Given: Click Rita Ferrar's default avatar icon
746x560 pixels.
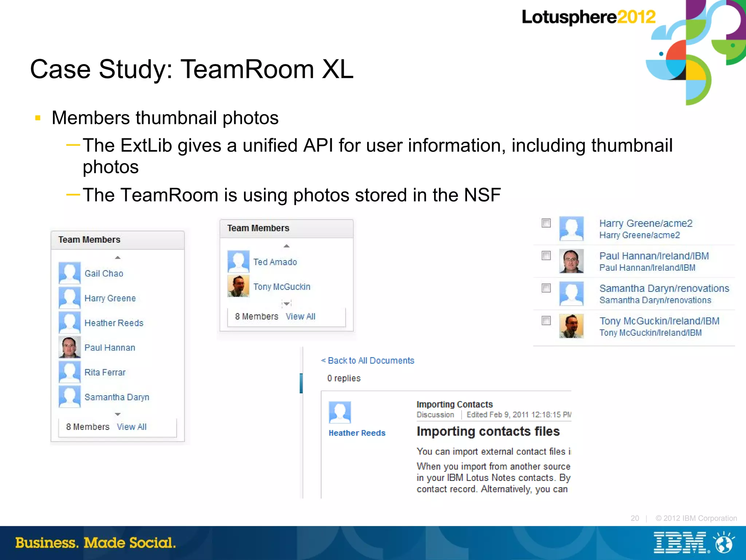Looking at the screenshot, I should (70, 372).
